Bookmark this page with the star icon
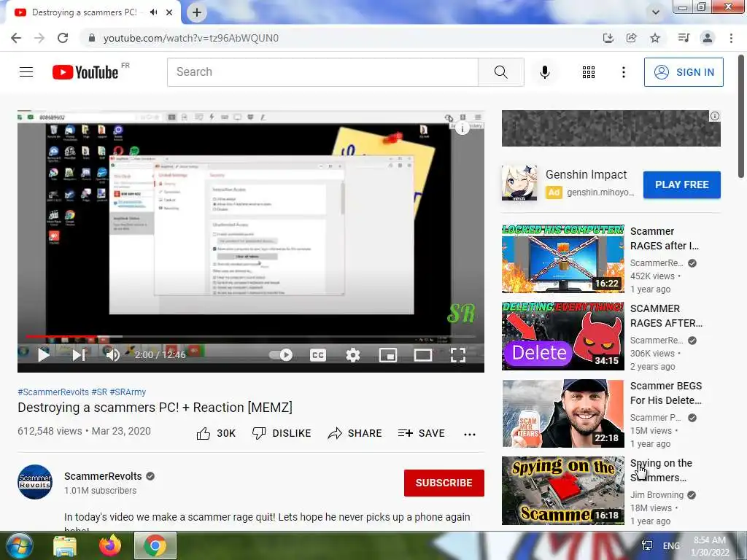 [x=655, y=38]
